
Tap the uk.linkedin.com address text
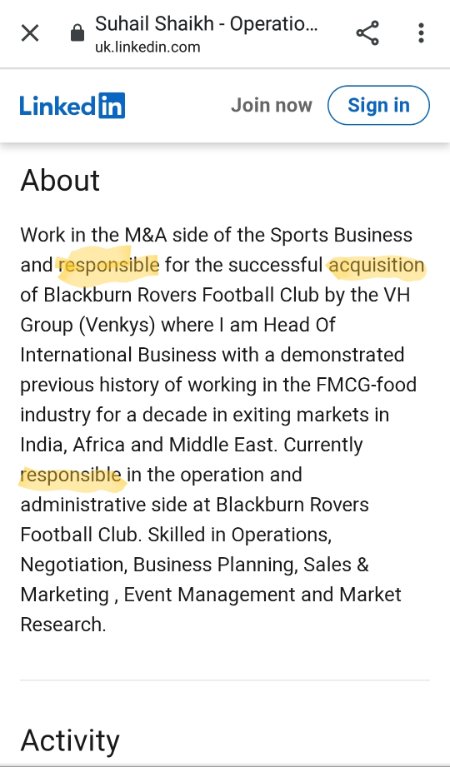click(x=148, y=47)
